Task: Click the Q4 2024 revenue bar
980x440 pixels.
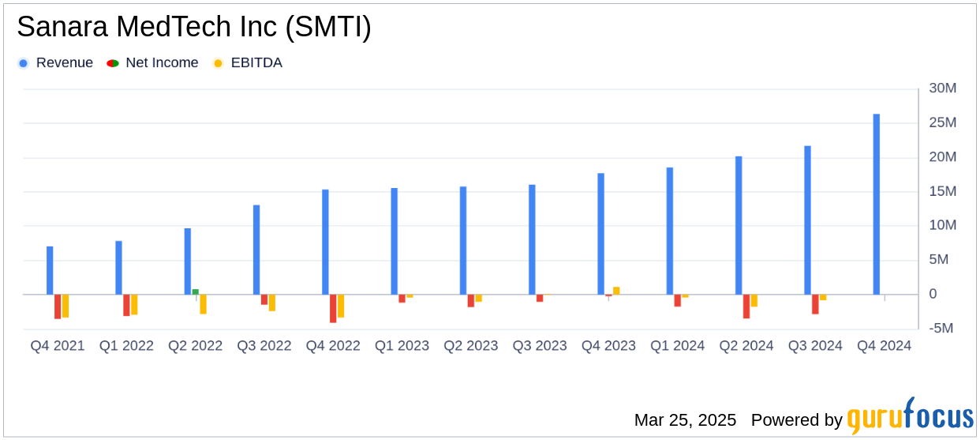Action: (x=877, y=205)
